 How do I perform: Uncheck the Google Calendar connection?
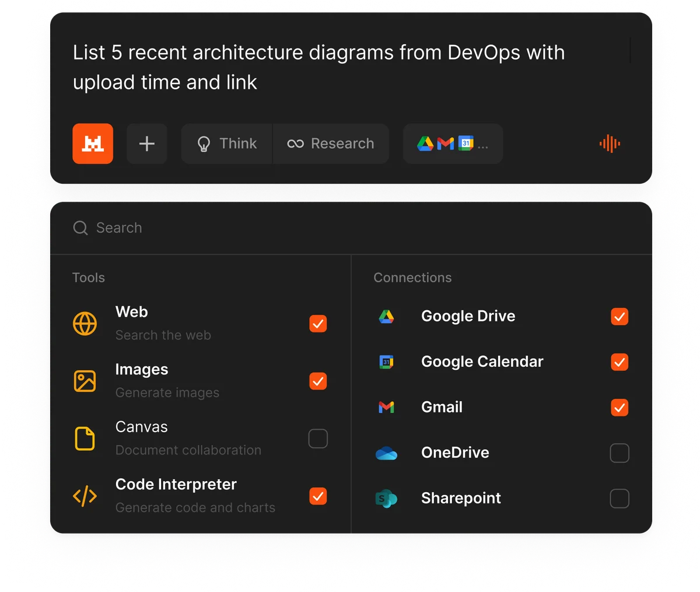pyautogui.click(x=619, y=362)
